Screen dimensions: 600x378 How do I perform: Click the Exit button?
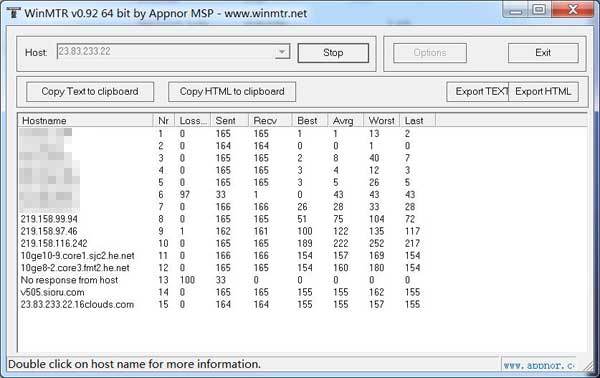tap(543, 53)
